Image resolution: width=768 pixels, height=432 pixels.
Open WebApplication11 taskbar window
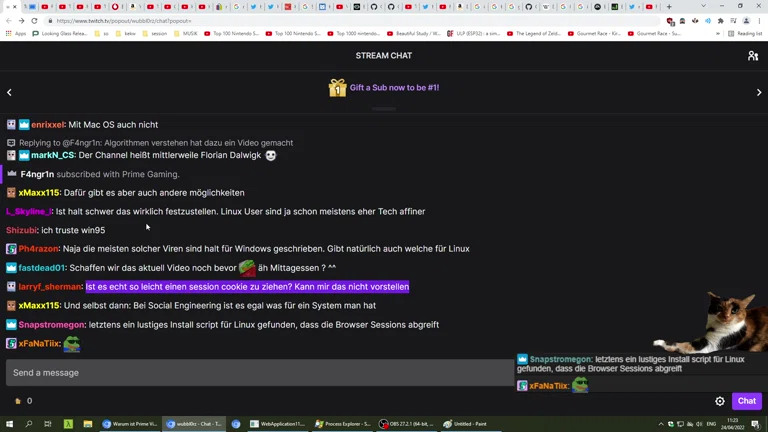click(x=278, y=424)
